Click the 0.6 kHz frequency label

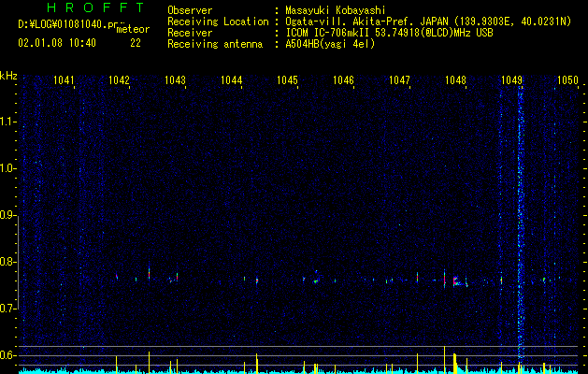pos(8,355)
